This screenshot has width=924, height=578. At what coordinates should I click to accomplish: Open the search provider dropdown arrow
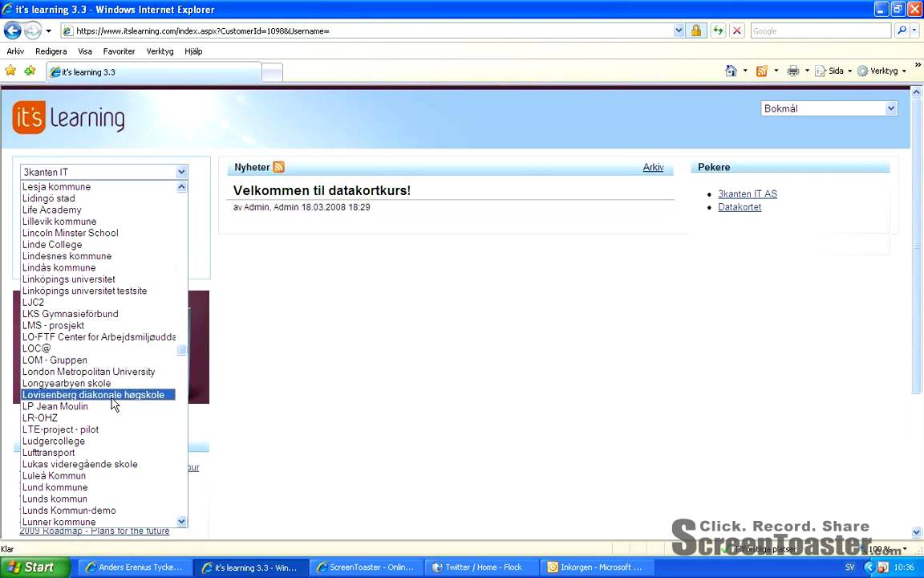[x=914, y=31]
